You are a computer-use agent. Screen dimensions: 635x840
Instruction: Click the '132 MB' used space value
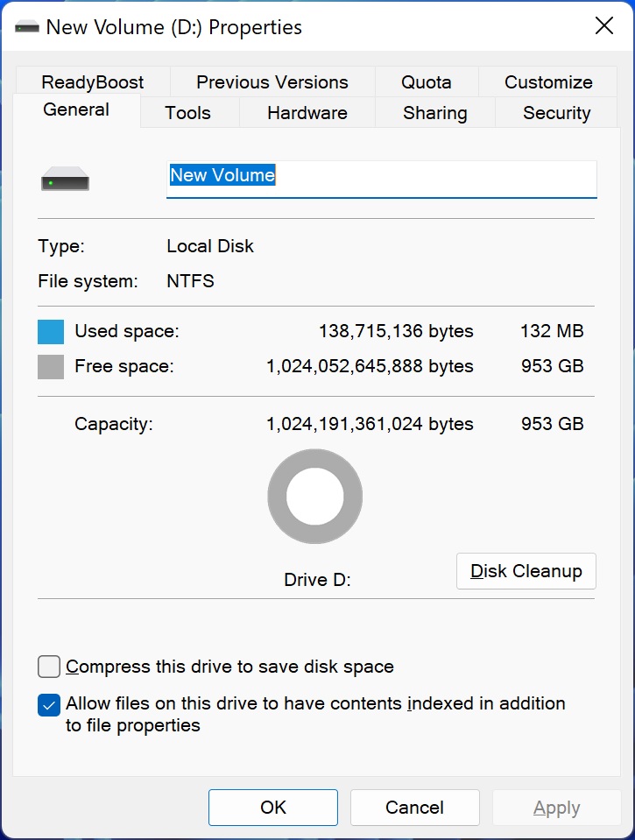552,331
